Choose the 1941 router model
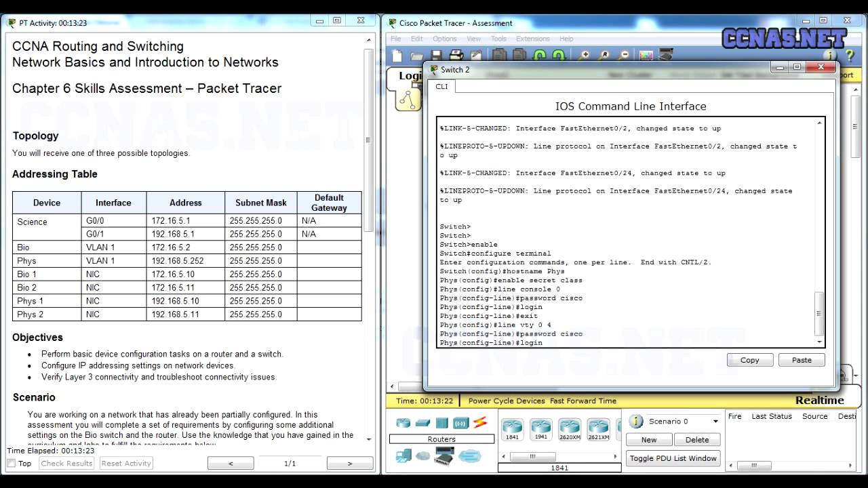 540,430
